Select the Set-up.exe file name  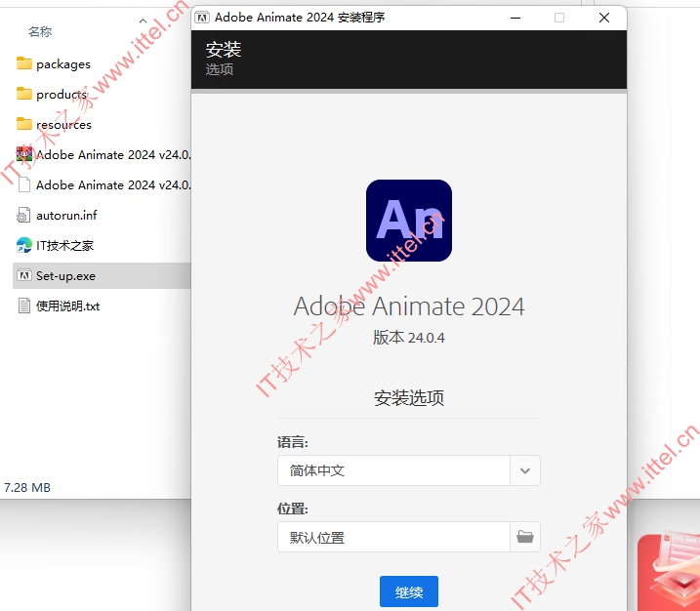click(x=65, y=276)
